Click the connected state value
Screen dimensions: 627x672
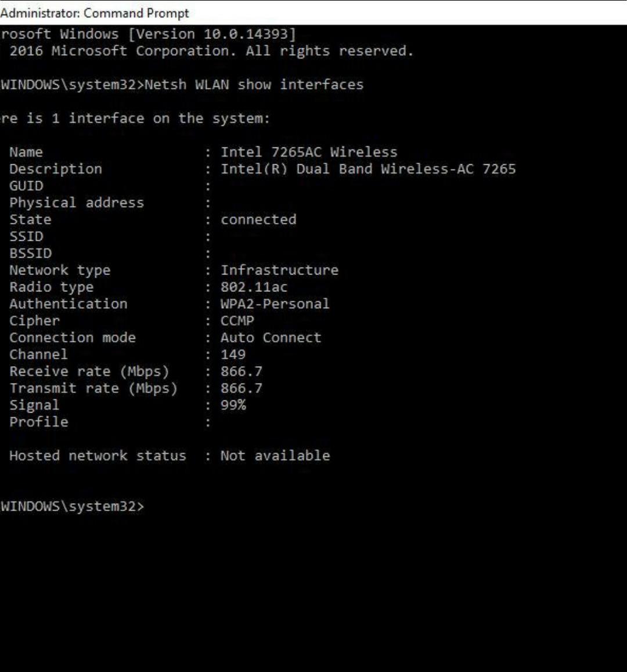258,219
